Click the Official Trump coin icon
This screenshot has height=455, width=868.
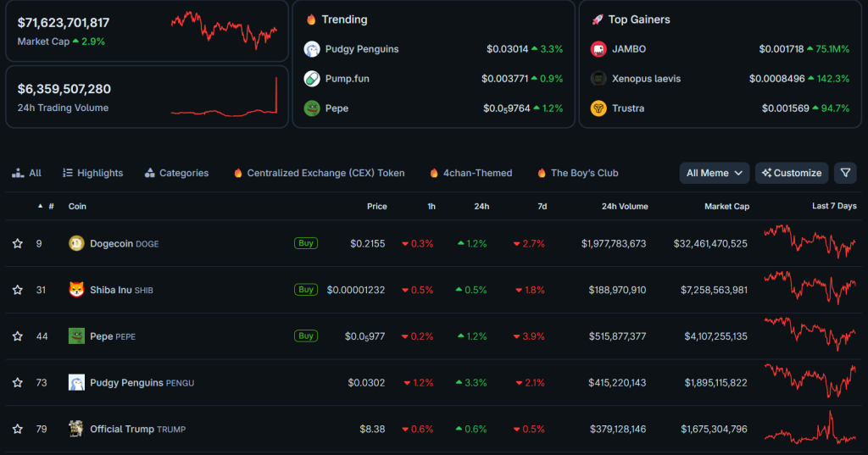coord(77,429)
